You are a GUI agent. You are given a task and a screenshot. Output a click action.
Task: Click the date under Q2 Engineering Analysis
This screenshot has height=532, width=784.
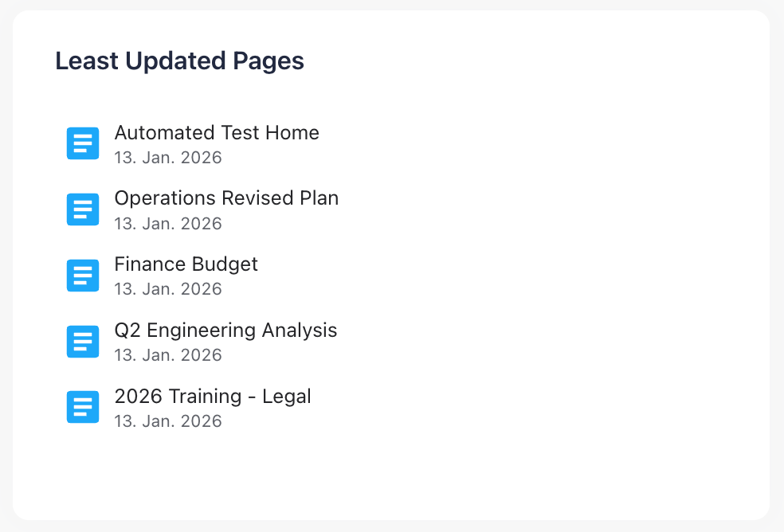tap(168, 355)
